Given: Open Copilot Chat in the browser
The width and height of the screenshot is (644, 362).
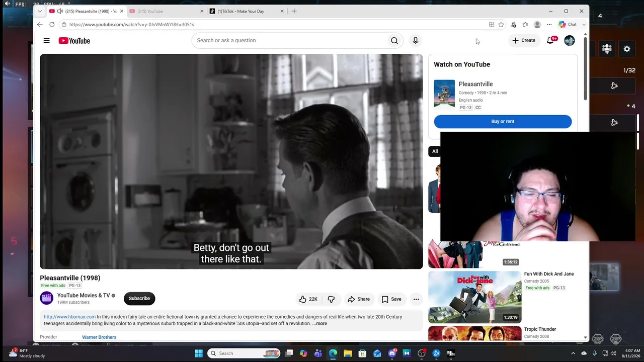Looking at the screenshot, I should pyautogui.click(x=568, y=24).
